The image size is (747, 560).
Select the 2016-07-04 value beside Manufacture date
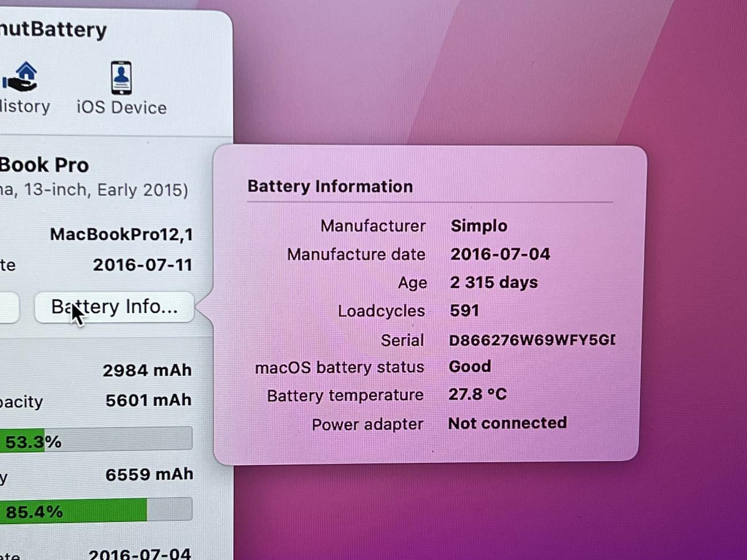(500, 254)
